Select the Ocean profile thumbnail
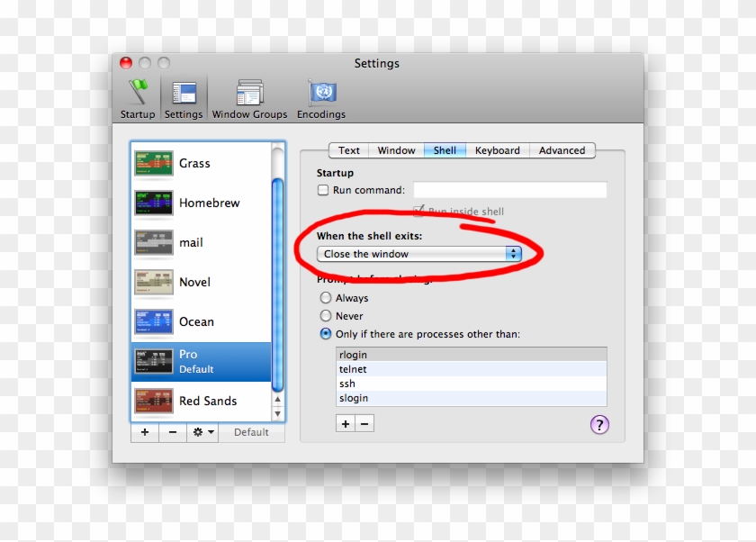Image resolution: width=756 pixels, height=542 pixels. click(153, 321)
